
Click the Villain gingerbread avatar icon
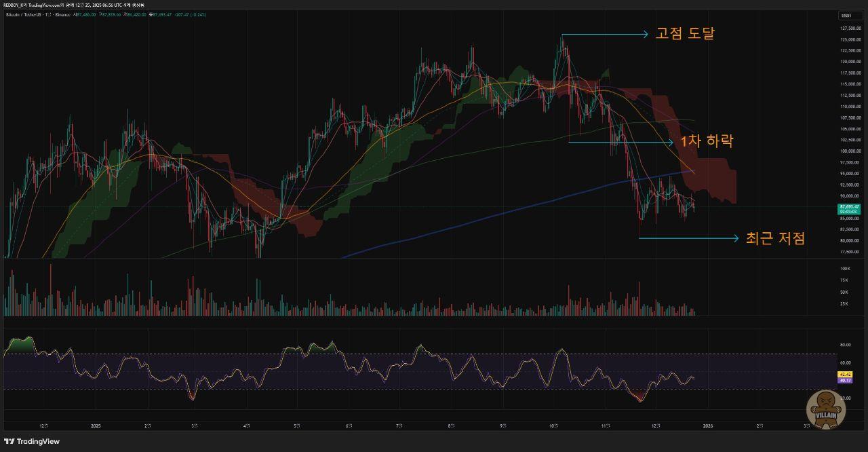pos(825,409)
